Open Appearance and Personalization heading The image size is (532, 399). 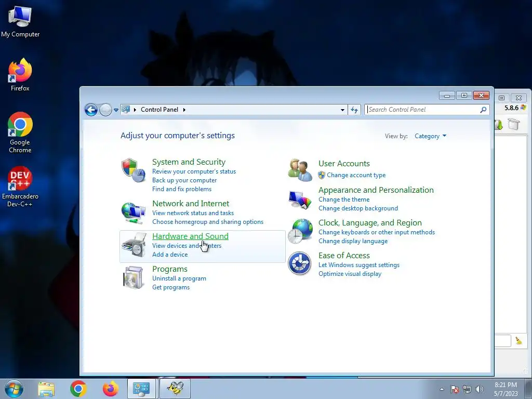tap(376, 190)
